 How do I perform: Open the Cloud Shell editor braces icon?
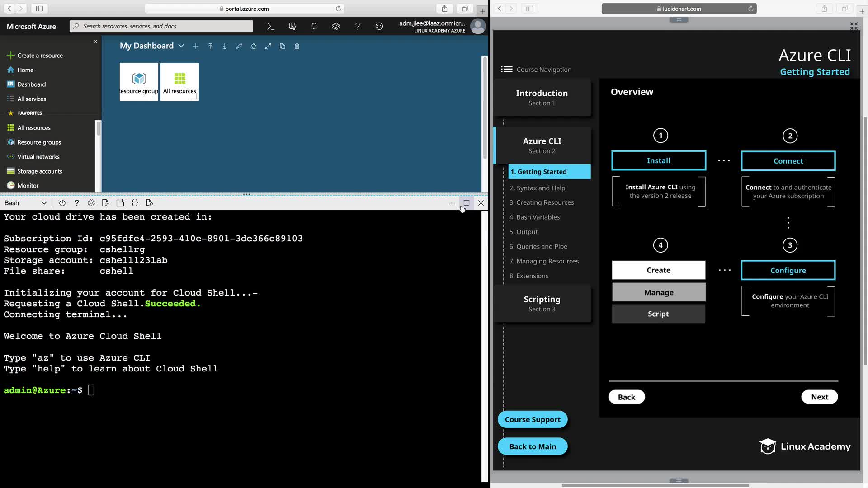pos(135,203)
